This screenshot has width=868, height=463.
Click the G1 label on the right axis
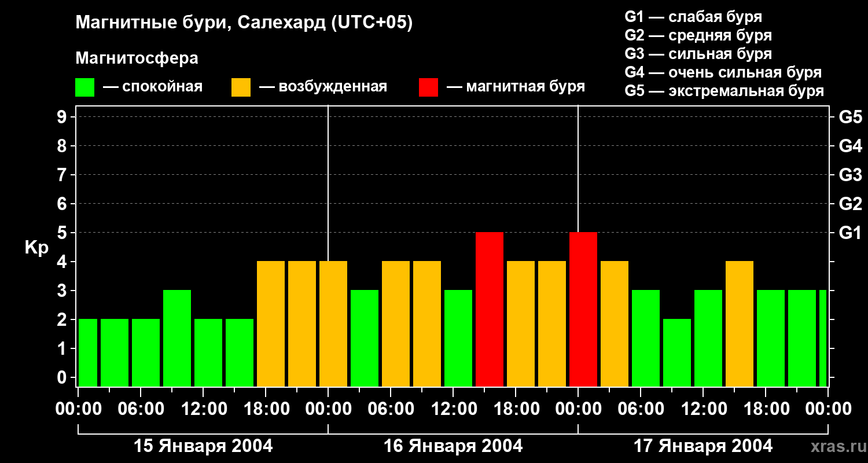(850, 233)
